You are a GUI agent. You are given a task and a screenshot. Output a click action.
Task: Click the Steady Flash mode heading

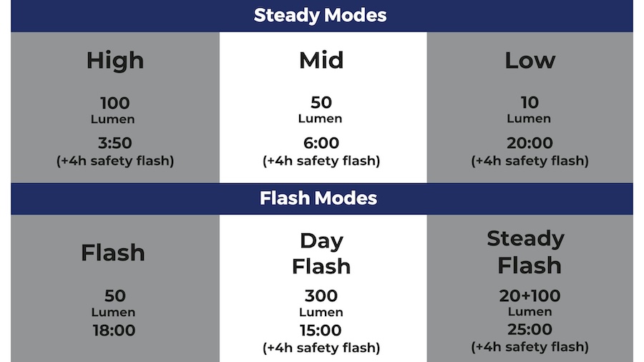[530, 252]
